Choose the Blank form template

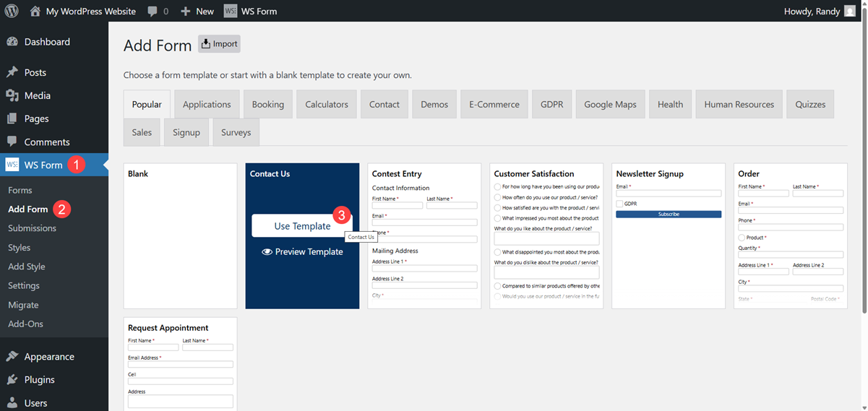click(180, 235)
